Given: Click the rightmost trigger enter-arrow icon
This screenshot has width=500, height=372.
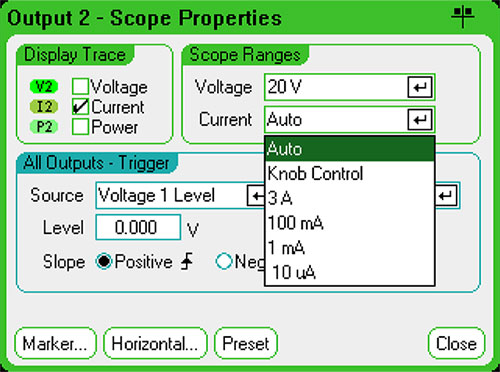Looking at the screenshot, I should [x=447, y=195].
